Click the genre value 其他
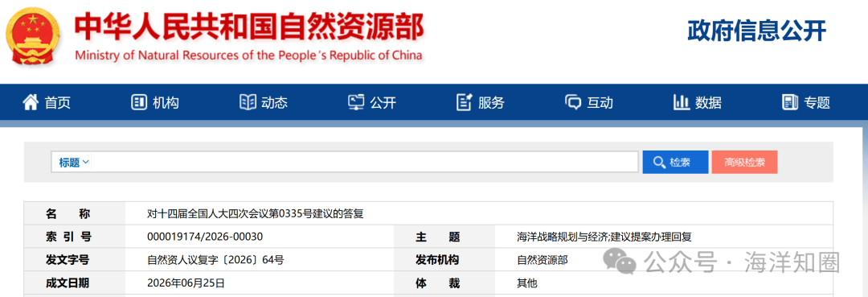Viewport: 868px width, 297px height. click(527, 283)
